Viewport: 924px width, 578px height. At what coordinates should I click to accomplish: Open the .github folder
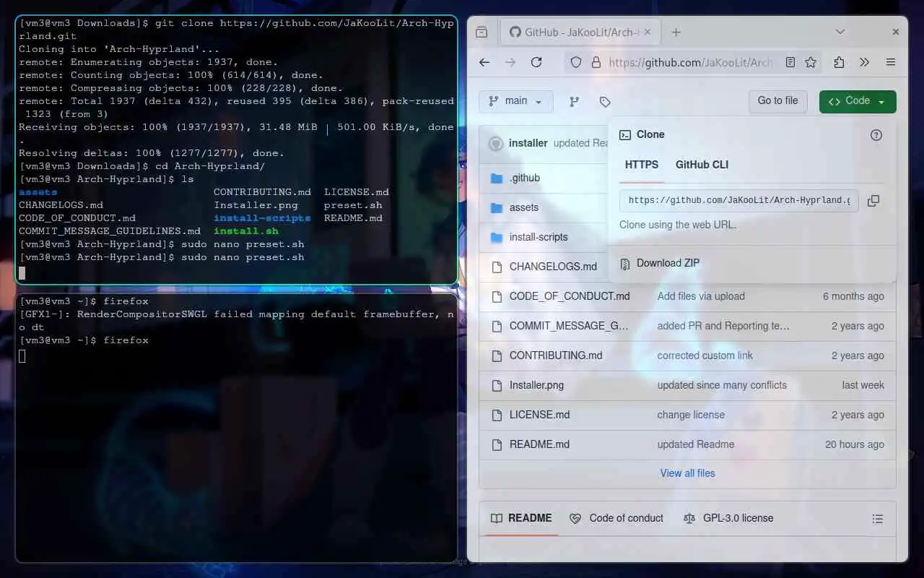click(525, 178)
